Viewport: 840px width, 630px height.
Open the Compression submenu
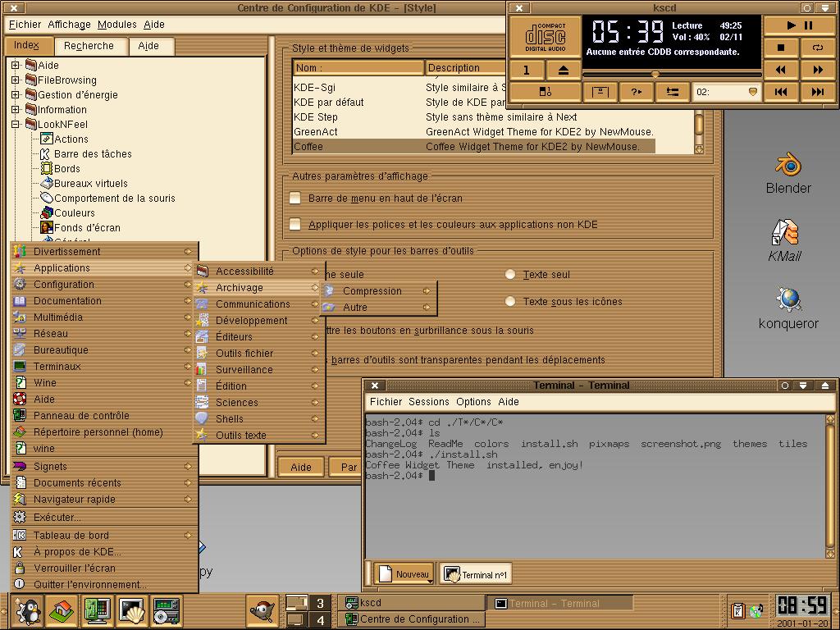pos(379,291)
